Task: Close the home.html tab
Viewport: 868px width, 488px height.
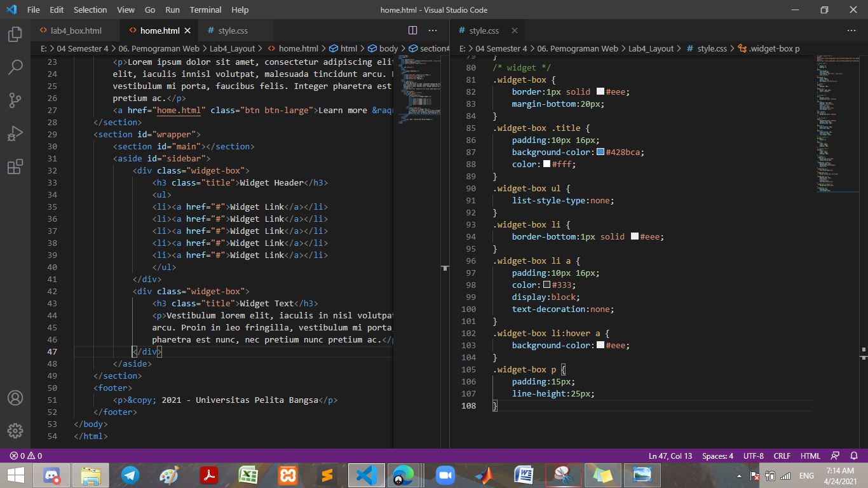Action: [x=187, y=30]
